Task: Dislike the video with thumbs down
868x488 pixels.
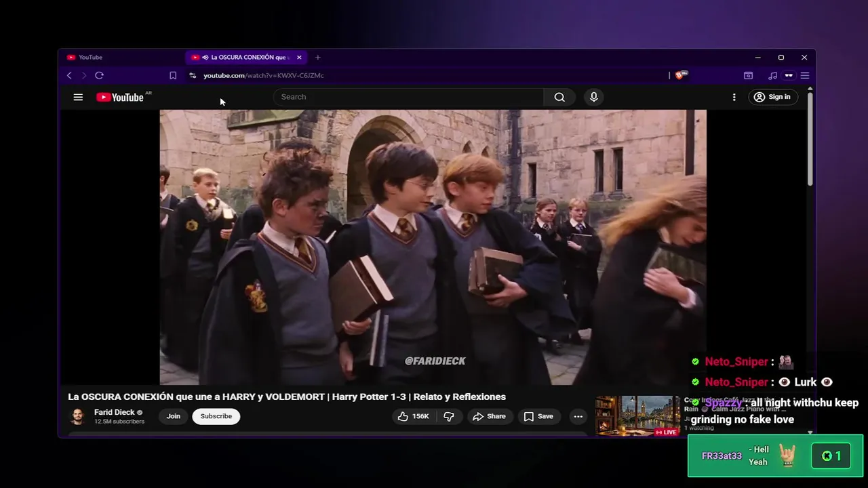Action: 448,416
